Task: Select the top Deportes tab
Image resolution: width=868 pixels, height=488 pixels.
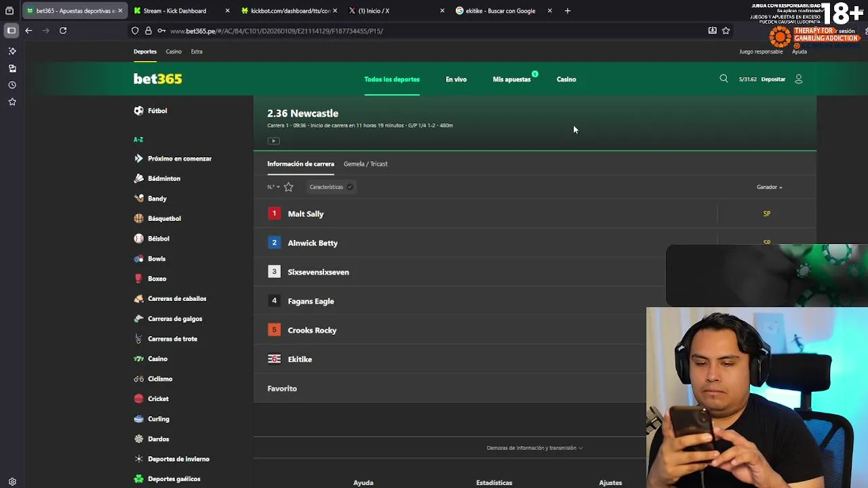Action: pos(145,52)
